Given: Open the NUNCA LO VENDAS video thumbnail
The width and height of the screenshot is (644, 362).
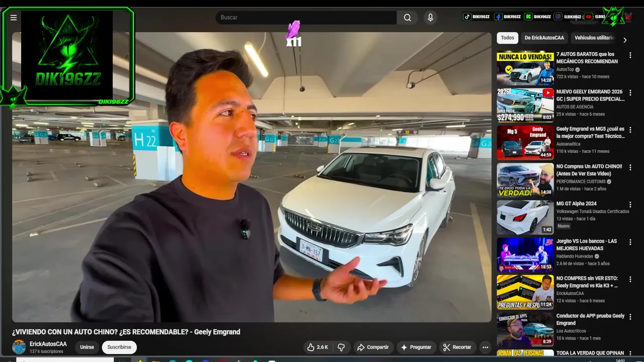Looking at the screenshot, I should [525, 68].
